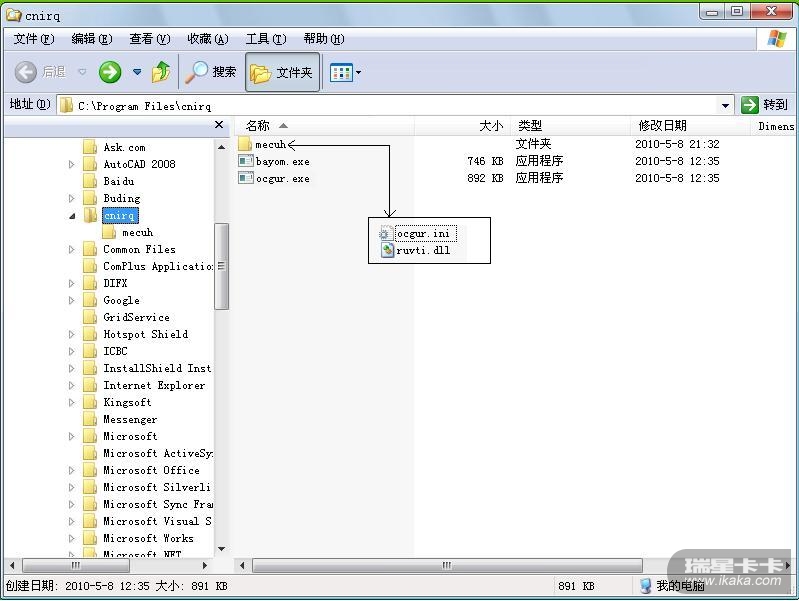Sort by Modified Date (修改日期) column
The width and height of the screenshot is (799, 601).
click(x=691, y=125)
